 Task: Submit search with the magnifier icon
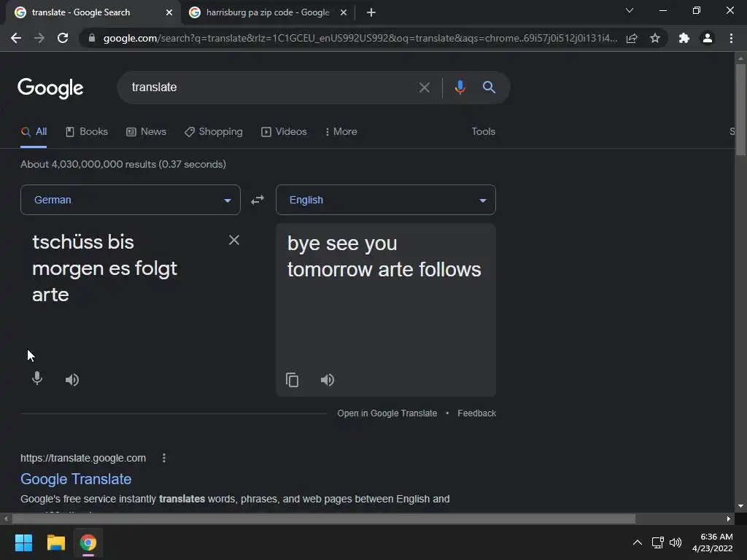[x=489, y=87]
